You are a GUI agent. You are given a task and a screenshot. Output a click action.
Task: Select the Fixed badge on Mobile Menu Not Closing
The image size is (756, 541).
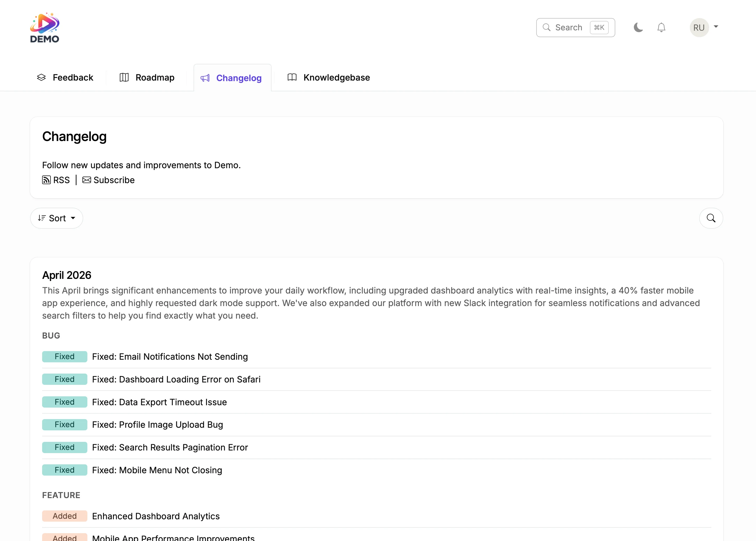[x=65, y=470]
